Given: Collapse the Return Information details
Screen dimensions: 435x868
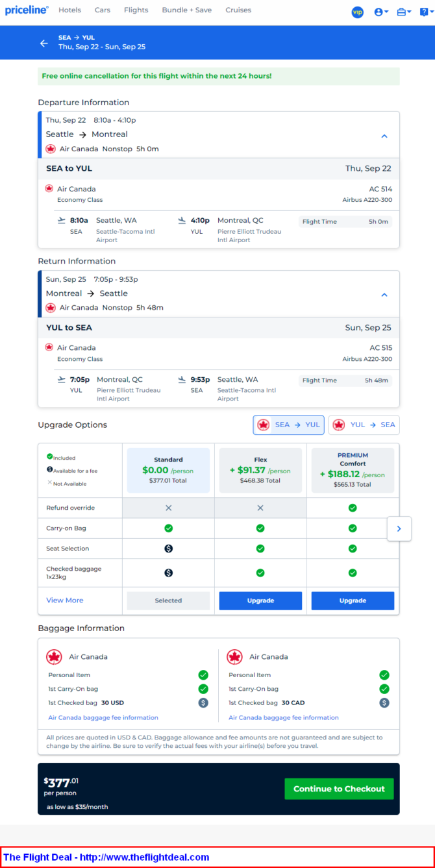Looking at the screenshot, I should 384,294.
